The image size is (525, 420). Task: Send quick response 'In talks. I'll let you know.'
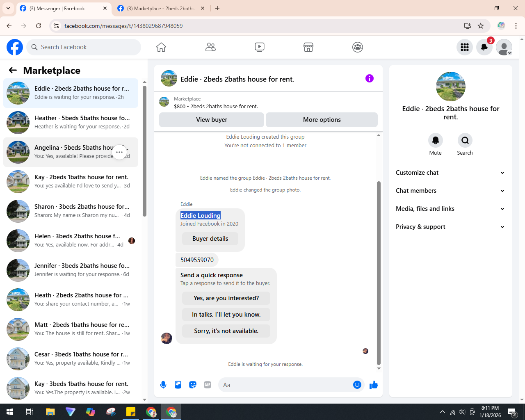pyautogui.click(x=226, y=315)
